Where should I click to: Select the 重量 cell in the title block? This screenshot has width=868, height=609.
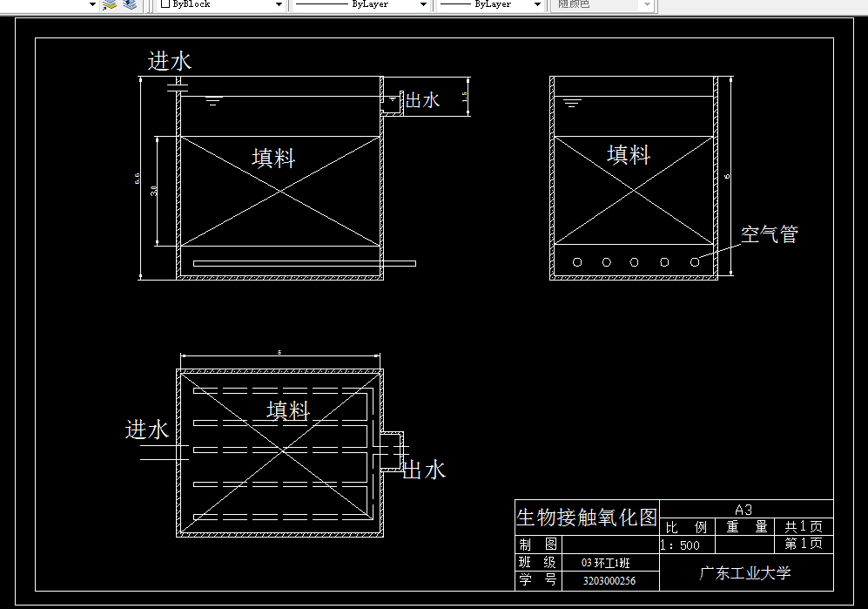pyautogui.click(x=746, y=526)
